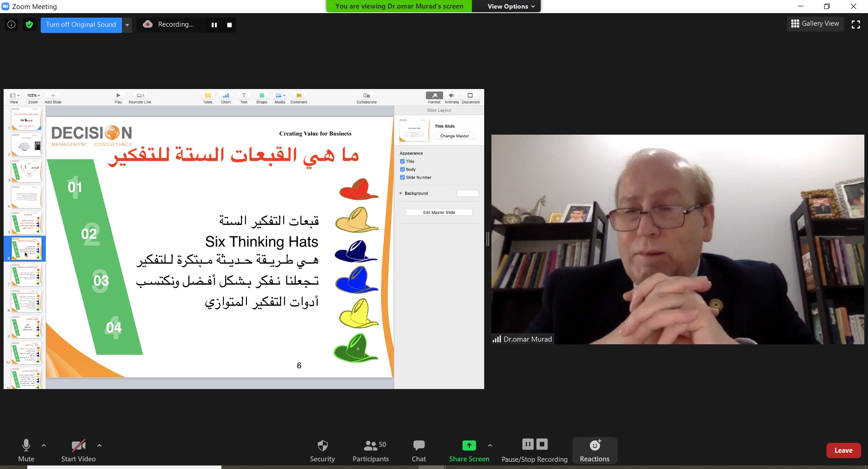
Task: Leave the meeting
Action: [x=843, y=450]
